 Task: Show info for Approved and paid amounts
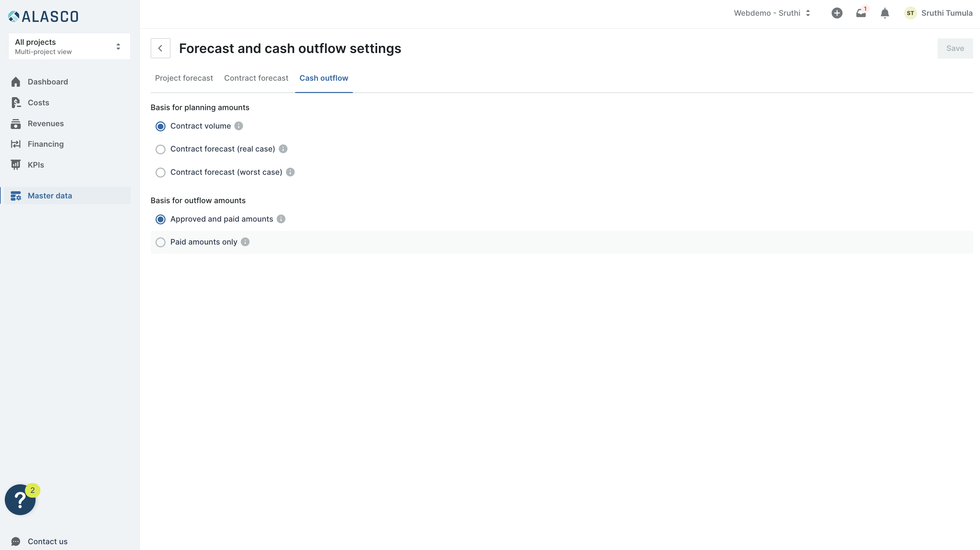click(281, 219)
